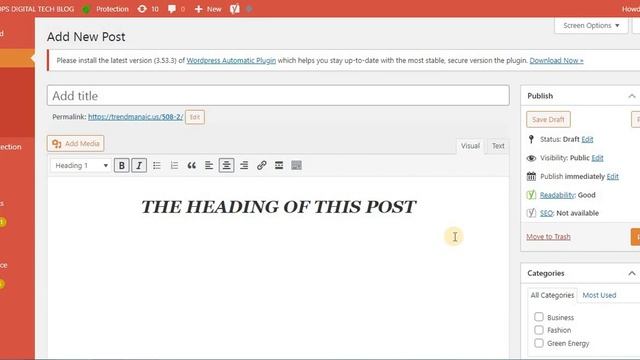Screen dimensions: 640x360
Task: Align text to the right
Action: (x=244, y=165)
